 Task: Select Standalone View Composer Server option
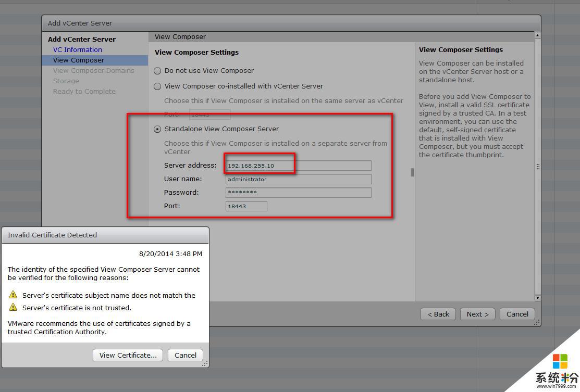(157, 129)
